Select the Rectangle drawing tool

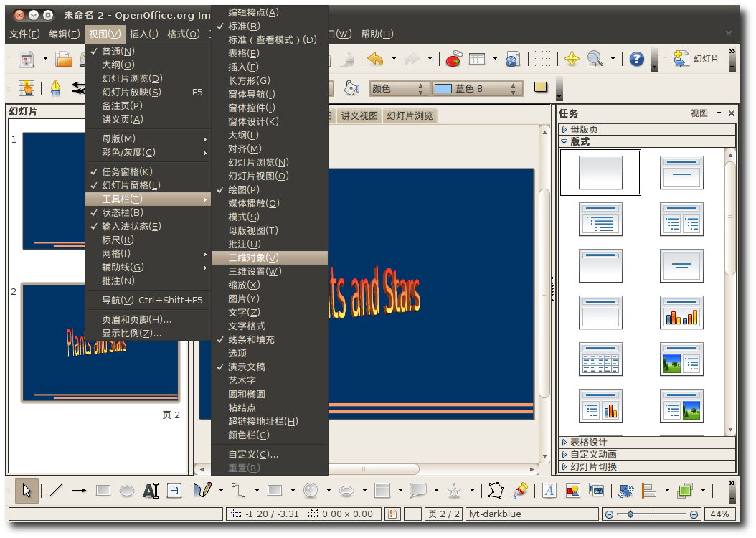point(103,491)
